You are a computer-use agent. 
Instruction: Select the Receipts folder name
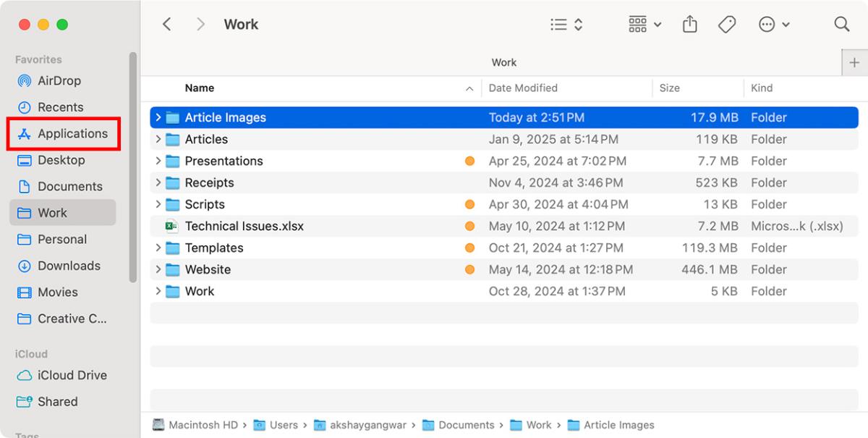coord(209,182)
